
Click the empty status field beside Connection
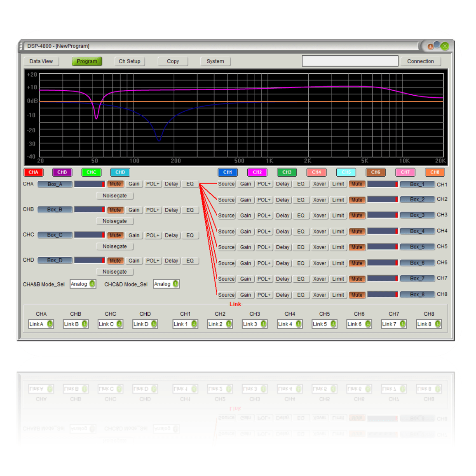[350, 61]
